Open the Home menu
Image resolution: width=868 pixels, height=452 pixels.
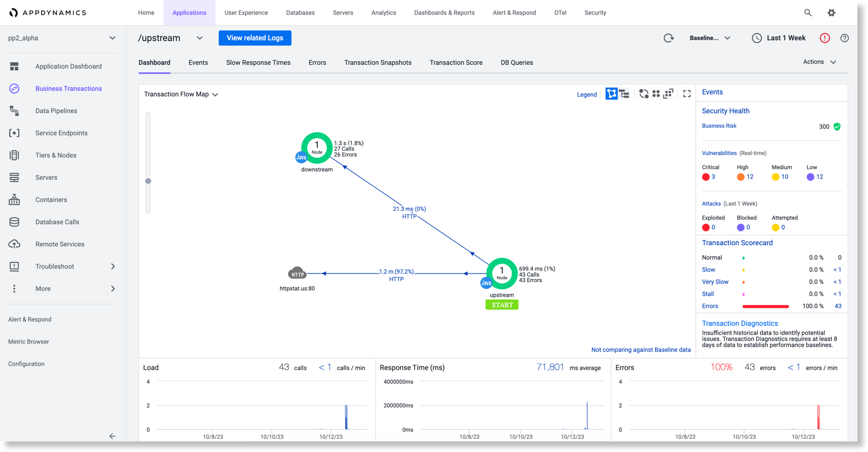pyautogui.click(x=146, y=13)
